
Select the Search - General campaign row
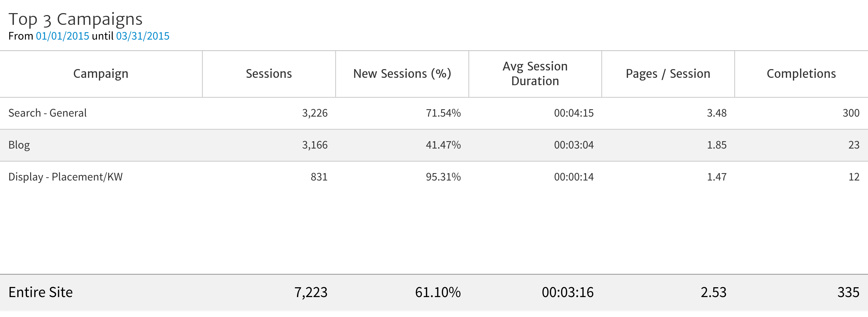click(x=47, y=113)
